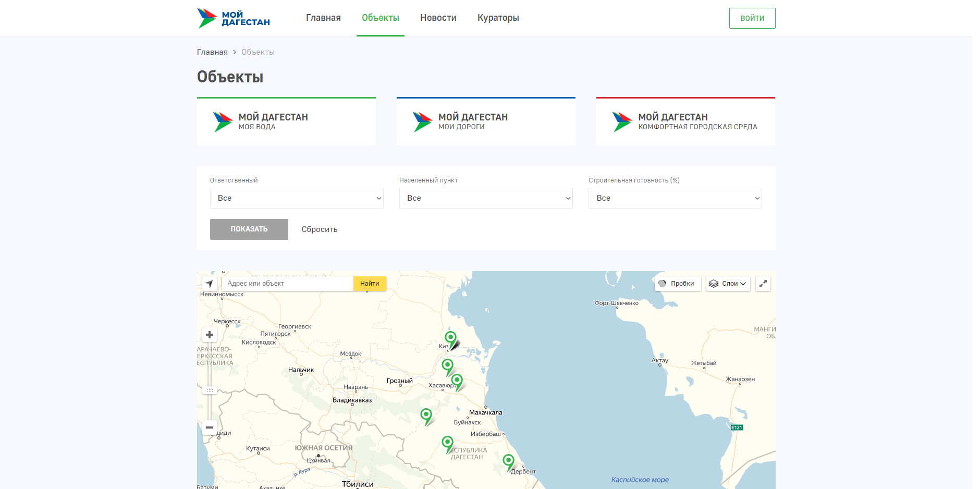Select the Комфортная городская среда card
980x489 pixels.
tap(685, 121)
